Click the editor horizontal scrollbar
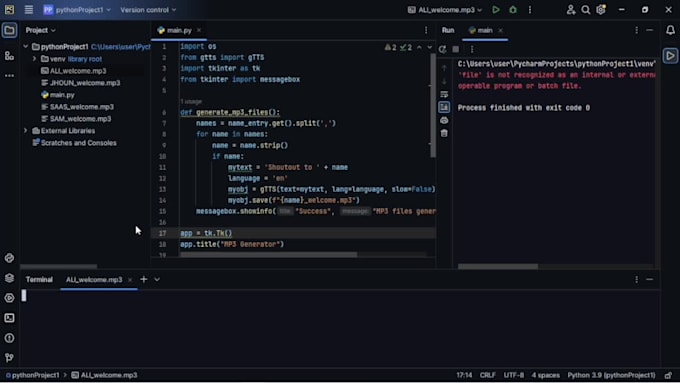 pos(268,255)
